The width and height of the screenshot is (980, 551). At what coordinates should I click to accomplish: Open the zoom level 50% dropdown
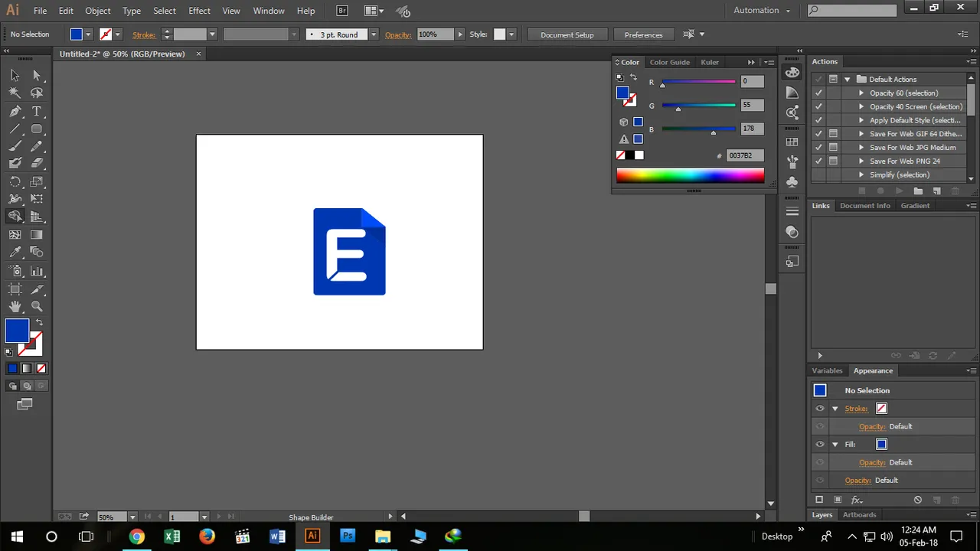tap(132, 517)
